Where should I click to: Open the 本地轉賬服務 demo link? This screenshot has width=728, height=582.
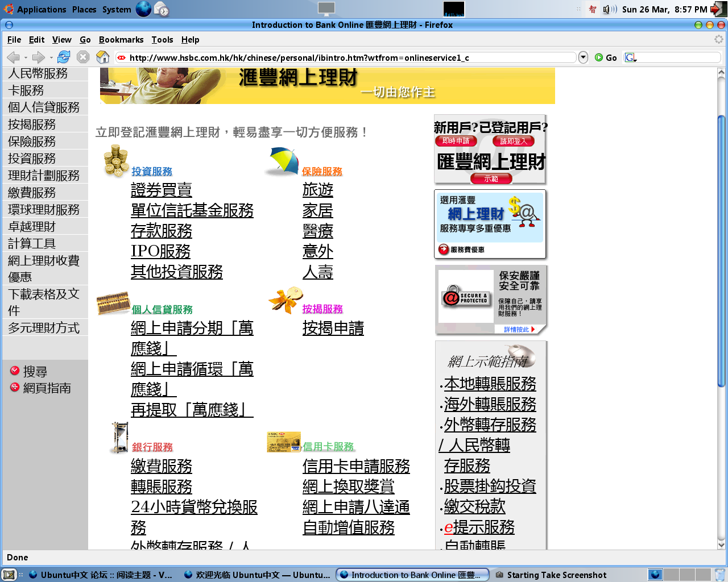click(x=490, y=384)
